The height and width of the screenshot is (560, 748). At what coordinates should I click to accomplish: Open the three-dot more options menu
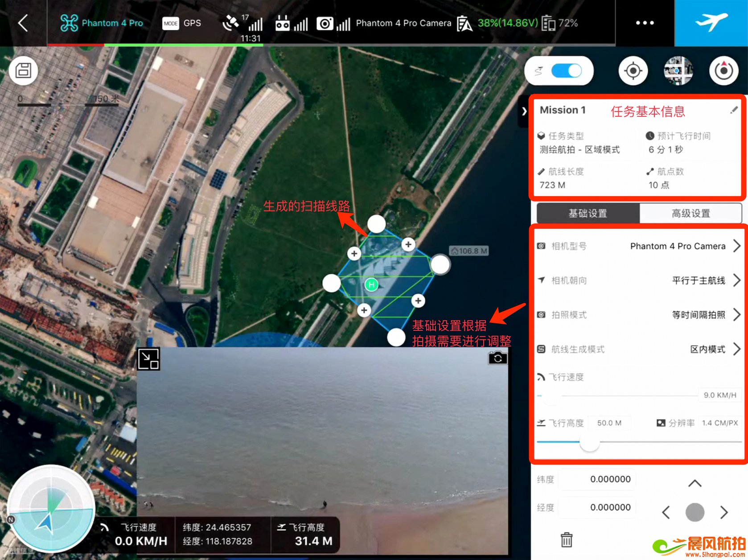pos(645,23)
